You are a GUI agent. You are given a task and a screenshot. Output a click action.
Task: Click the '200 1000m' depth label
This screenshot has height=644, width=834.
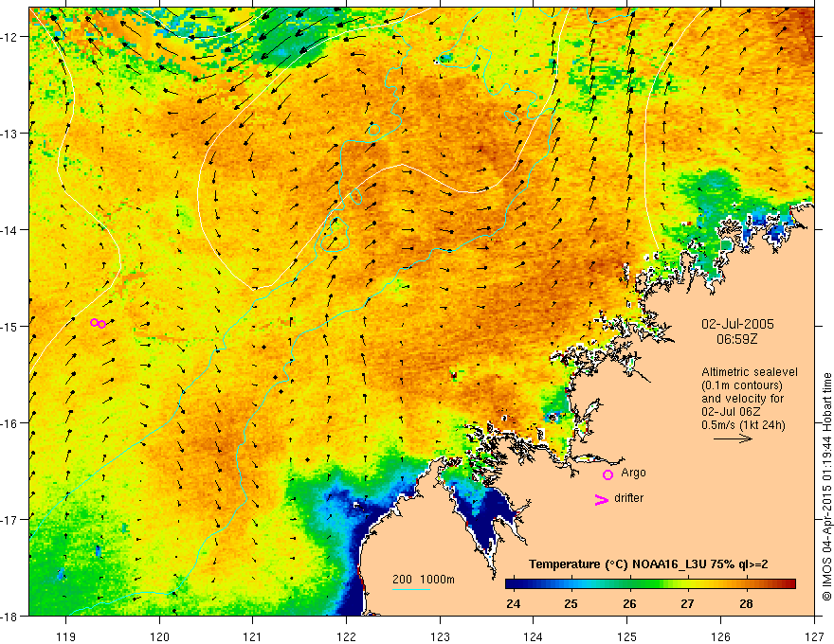click(424, 580)
